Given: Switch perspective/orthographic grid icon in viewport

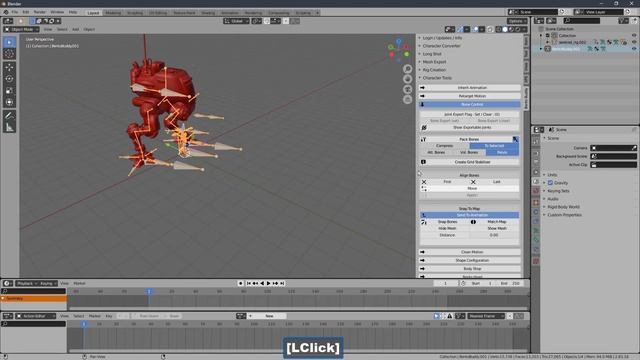Looking at the screenshot, I should tap(407, 100).
